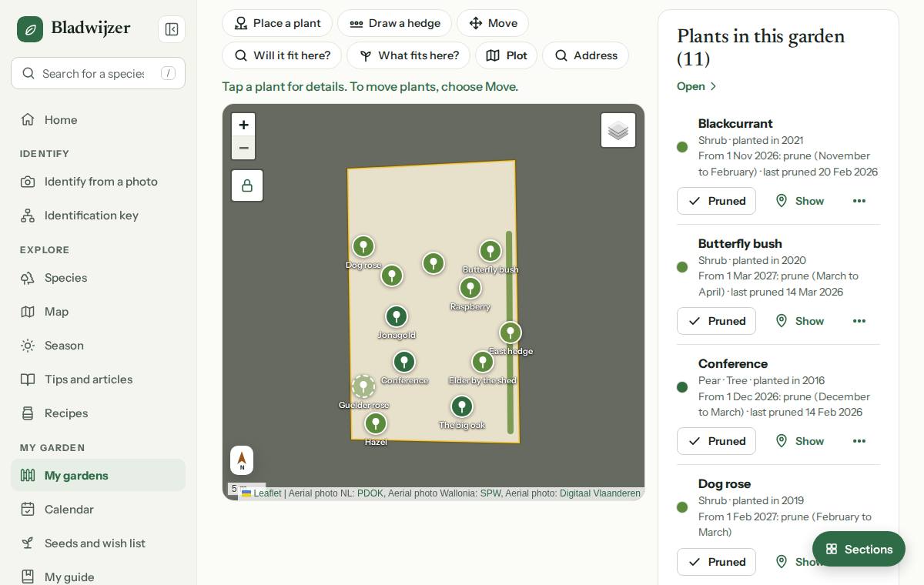The width and height of the screenshot is (924, 585).
Task: Open the SPW attribution link
Action: coord(490,493)
